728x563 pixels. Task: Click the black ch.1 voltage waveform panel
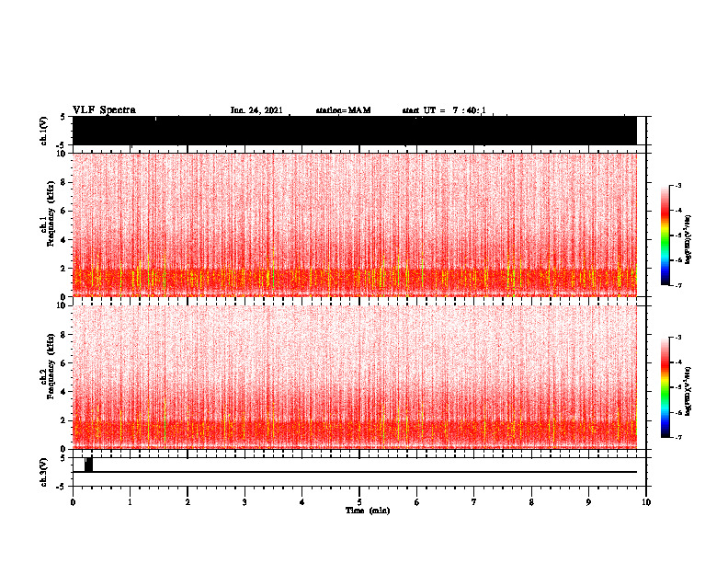coord(355,131)
